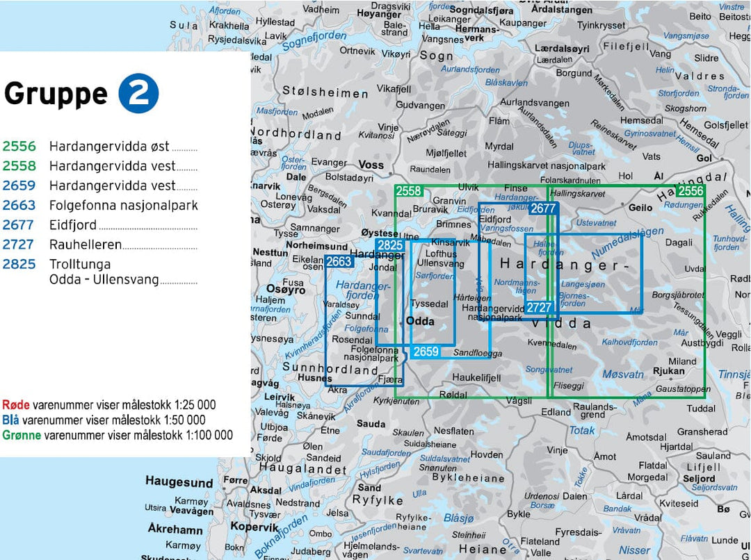Click the blue circled 2 badge

pos(138,93)
